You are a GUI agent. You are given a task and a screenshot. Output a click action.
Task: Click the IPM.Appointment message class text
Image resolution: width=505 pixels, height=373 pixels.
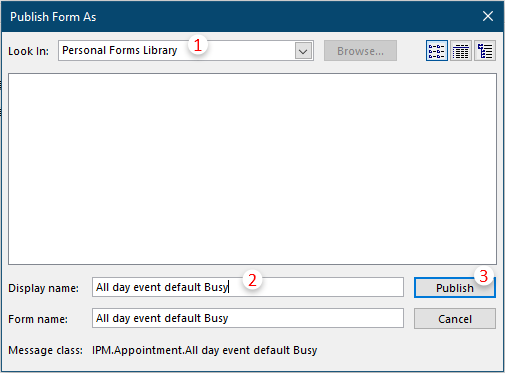(x=205, y=350)
